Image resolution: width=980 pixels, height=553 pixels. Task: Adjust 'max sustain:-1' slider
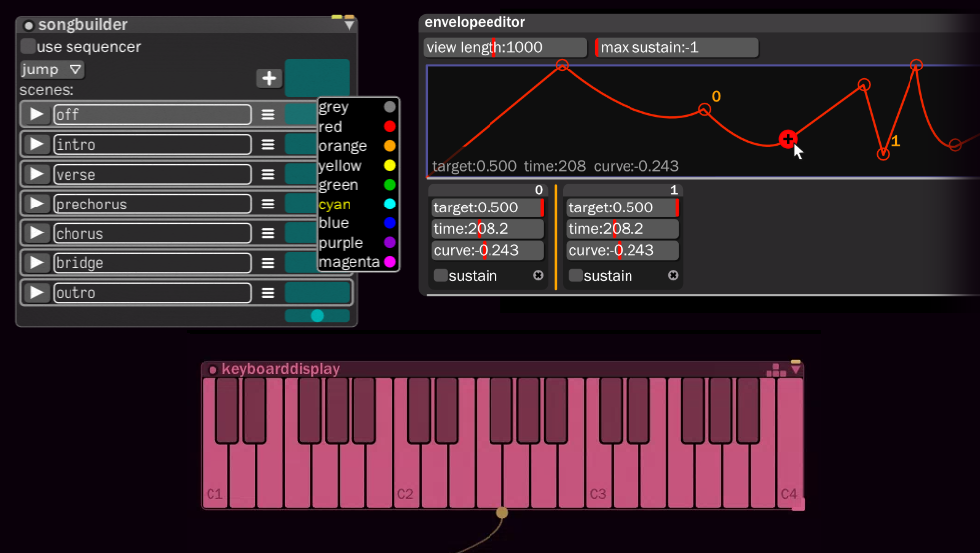676,47
